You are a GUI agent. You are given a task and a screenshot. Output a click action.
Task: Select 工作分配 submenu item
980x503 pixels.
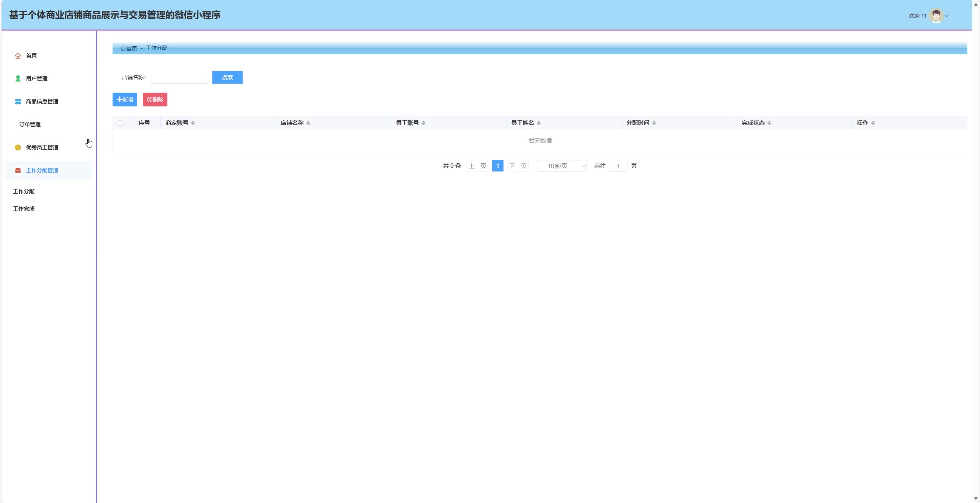pyautogui.click(x=24, y=191)
